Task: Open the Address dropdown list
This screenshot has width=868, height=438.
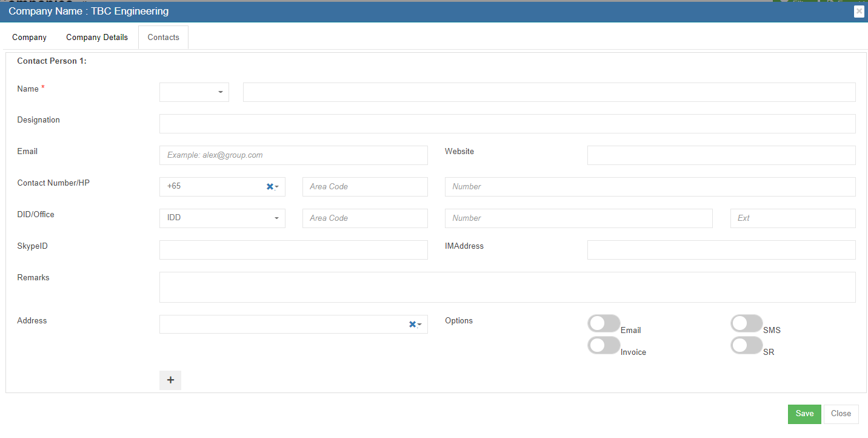Action: point(419,325)
